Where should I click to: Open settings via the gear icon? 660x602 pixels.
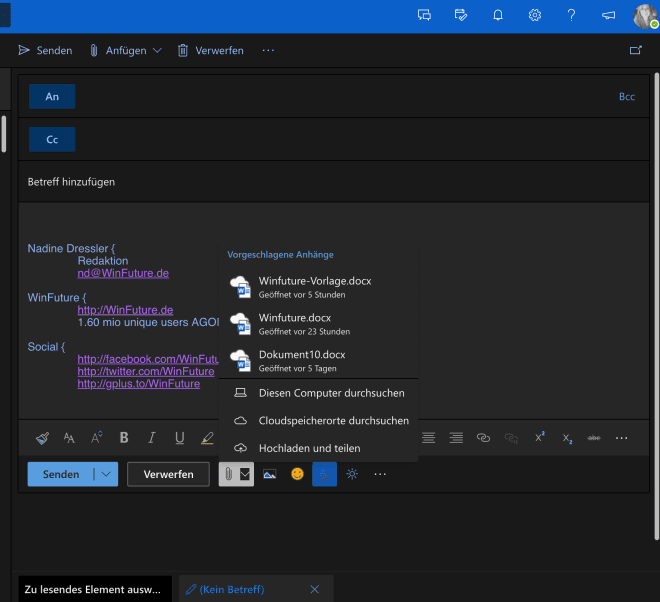535,15
